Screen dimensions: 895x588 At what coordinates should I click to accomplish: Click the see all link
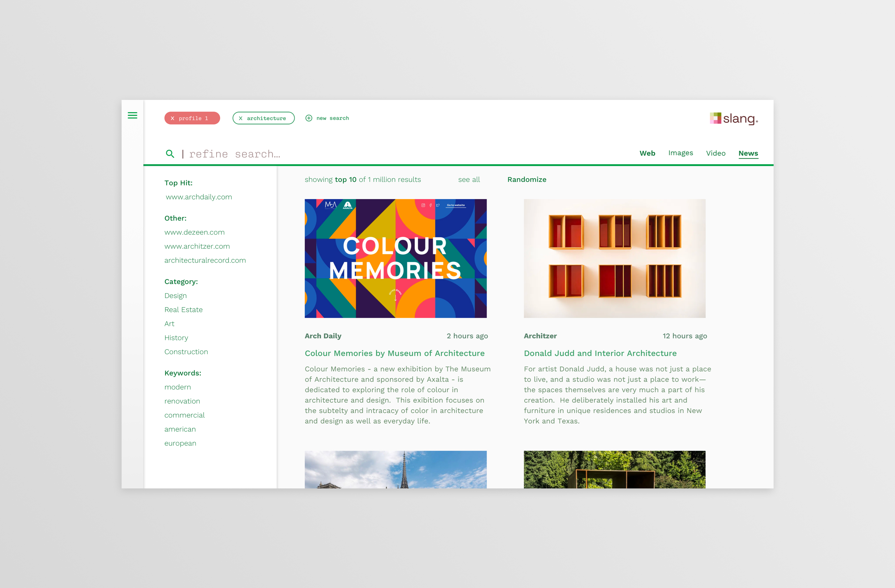(469, 179)
